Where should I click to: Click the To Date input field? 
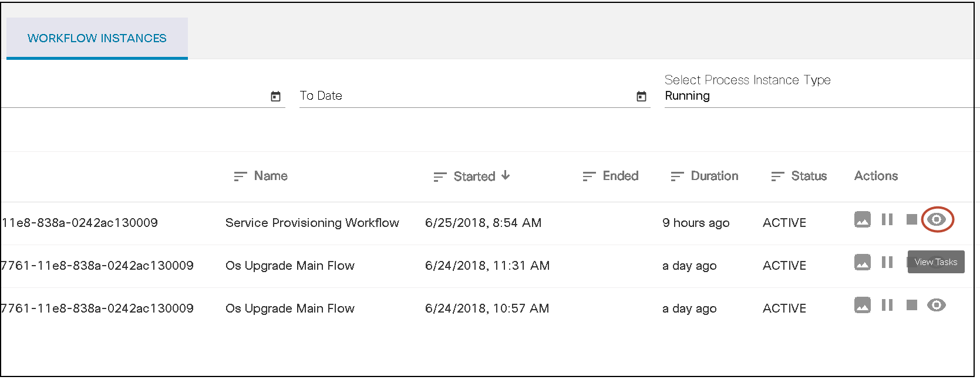coord(458,96)
